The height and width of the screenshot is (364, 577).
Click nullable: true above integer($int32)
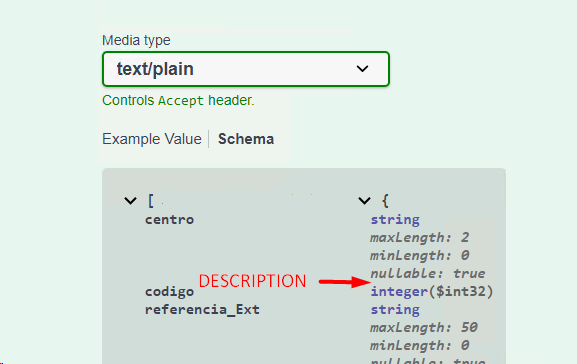[x=428, y=273]
